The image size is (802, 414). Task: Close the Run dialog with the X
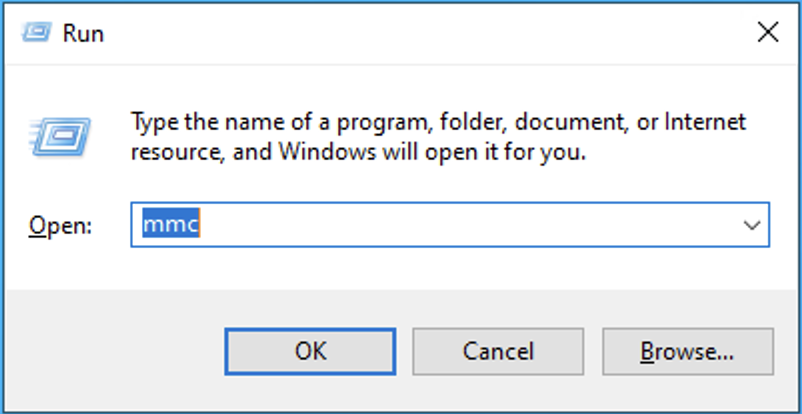(x=767, y=33)
